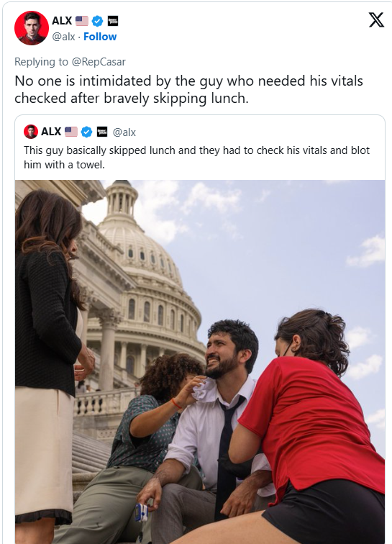
Task: Open the main tweet text about skipping lunch
Action: click(188, 89)
